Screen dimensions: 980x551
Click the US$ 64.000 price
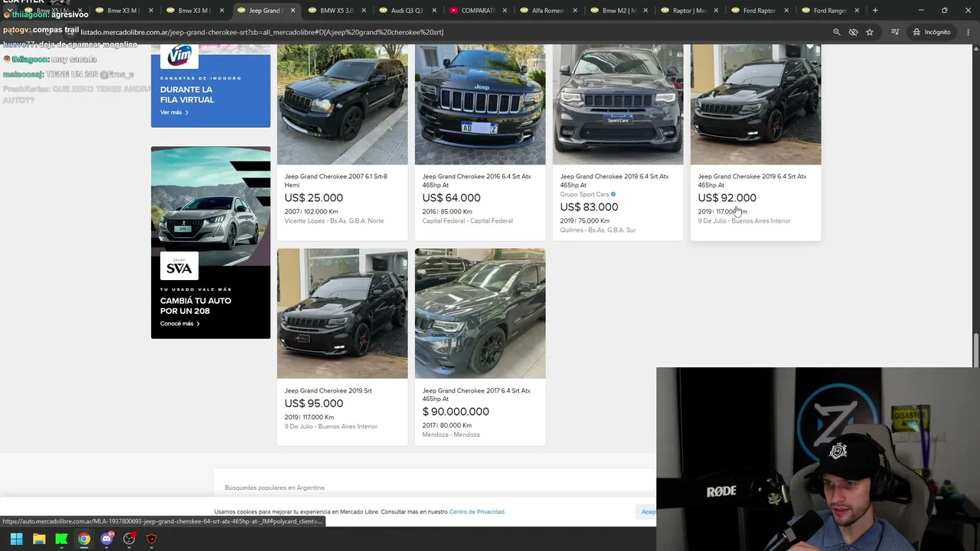[452, 198]
